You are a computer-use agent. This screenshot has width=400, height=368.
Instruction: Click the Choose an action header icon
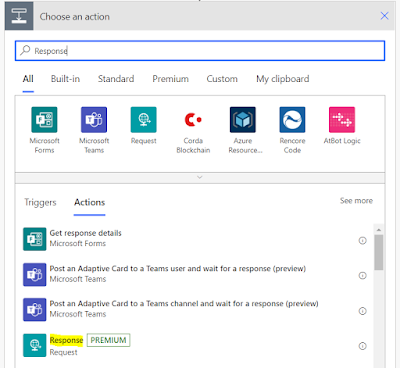coord(19,16)
